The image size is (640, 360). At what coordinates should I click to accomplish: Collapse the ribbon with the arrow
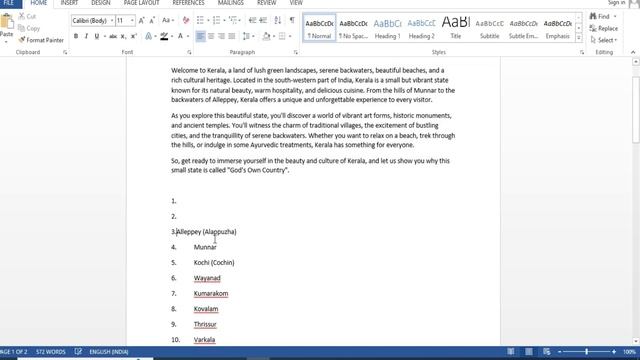click(633, 52)
